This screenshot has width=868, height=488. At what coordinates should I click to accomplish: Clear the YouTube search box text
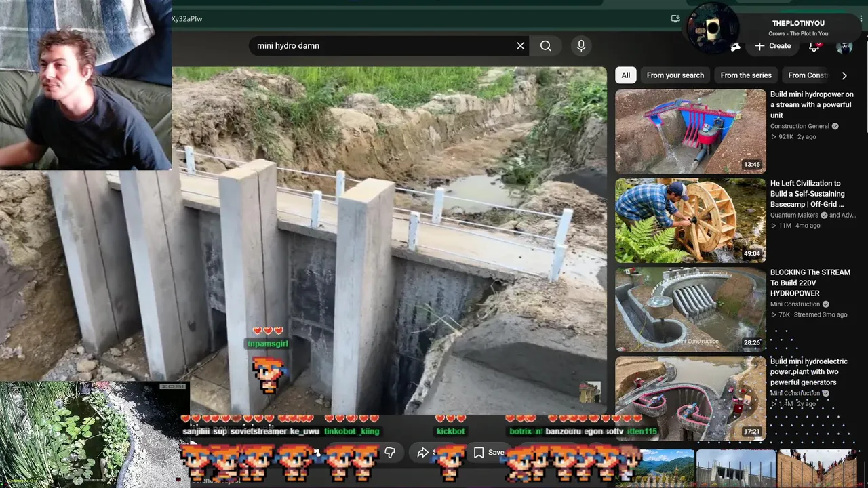coord(520,46)
